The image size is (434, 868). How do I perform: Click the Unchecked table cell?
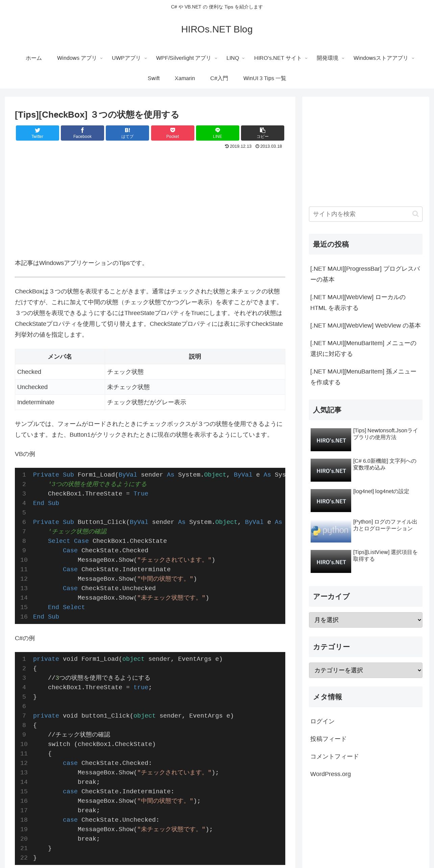coord(60,387)
